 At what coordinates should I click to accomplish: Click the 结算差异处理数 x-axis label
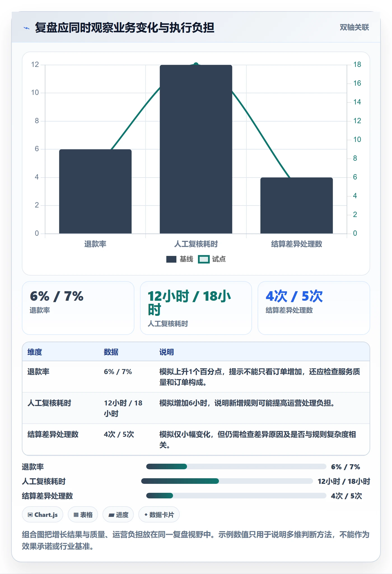pyautogui.click(x=297, y=244)
